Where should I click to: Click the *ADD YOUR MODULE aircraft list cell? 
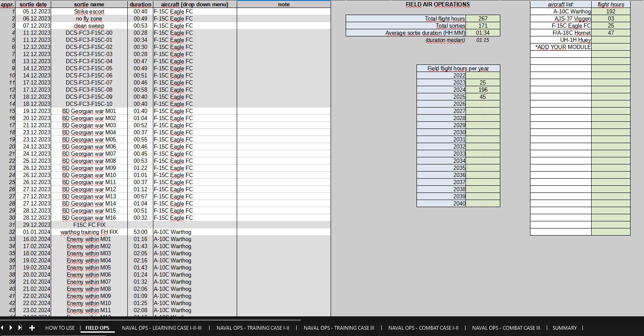coord(561,47)
